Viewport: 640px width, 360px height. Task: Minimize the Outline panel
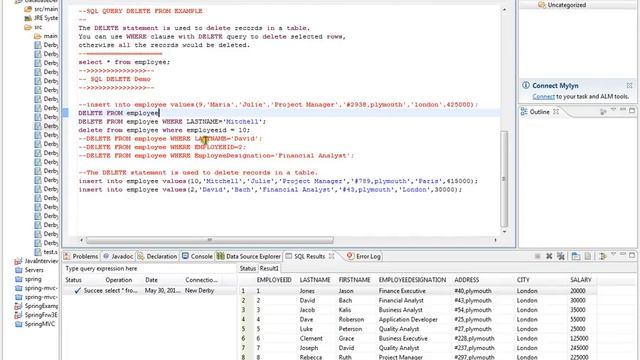click(622, 109)
